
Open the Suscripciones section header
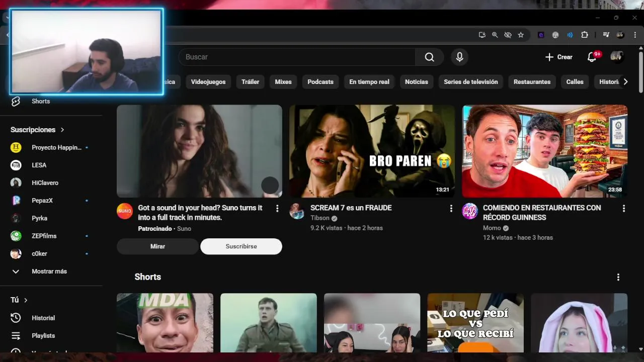(38, 130)
